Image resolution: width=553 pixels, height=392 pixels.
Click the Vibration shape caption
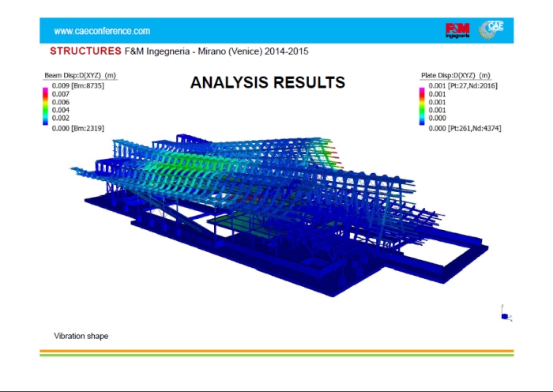[81, 336]
